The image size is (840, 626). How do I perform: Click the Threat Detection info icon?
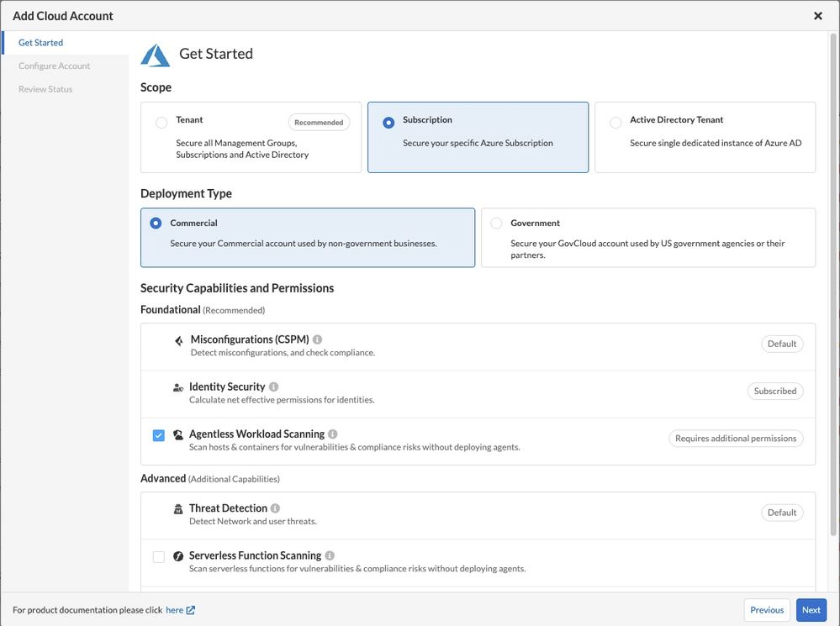(x=276, y=508)
